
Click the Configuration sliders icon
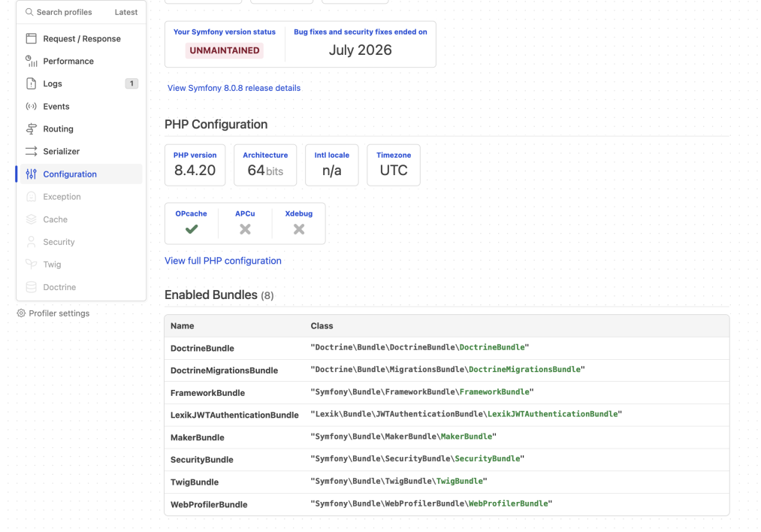point(31,174)
